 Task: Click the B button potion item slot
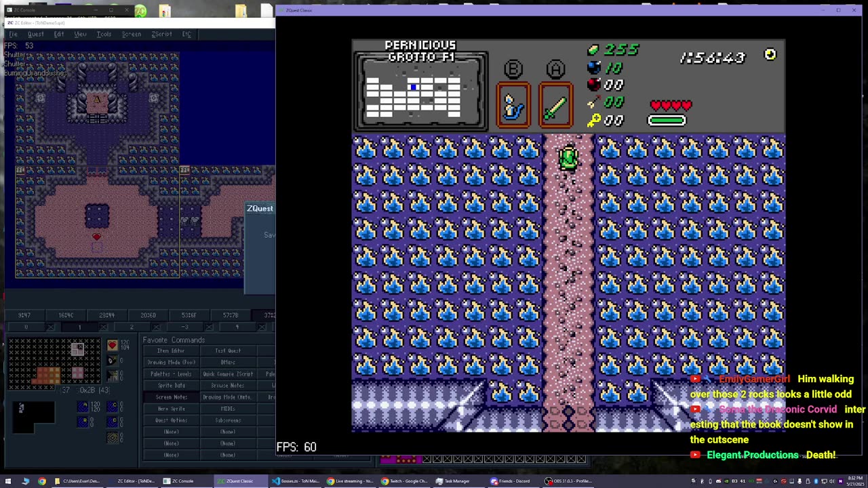(513, 106)
